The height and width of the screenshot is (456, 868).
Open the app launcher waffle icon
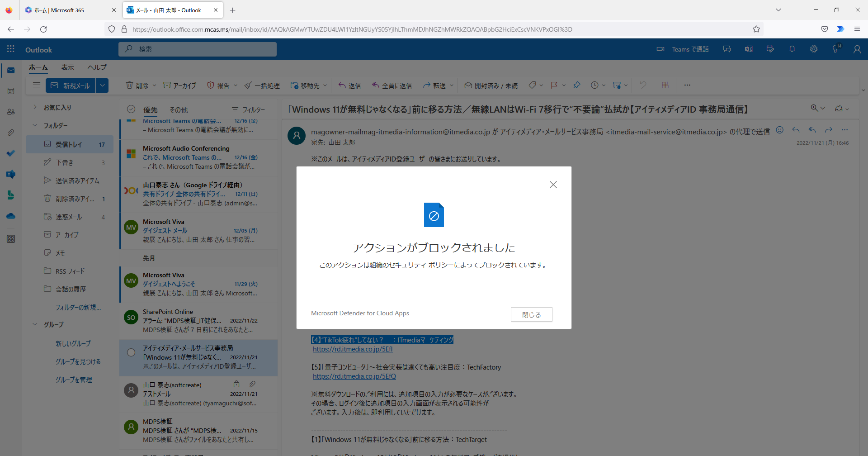click(x=11, y=49)
